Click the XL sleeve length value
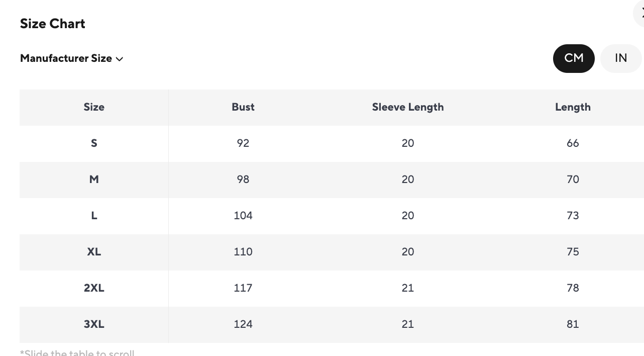The width and height of the screenshot is (644, 356). (408, 252)
